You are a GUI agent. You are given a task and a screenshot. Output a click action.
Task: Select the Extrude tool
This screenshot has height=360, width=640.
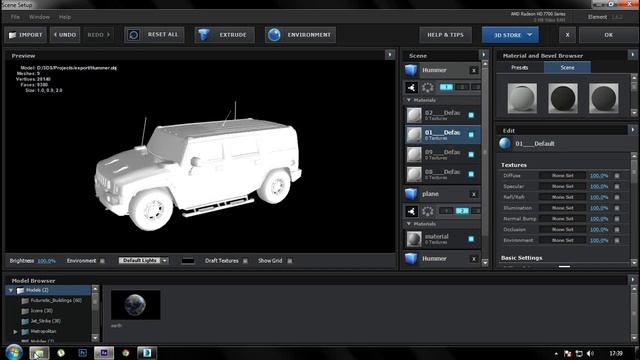click(224, 35)
